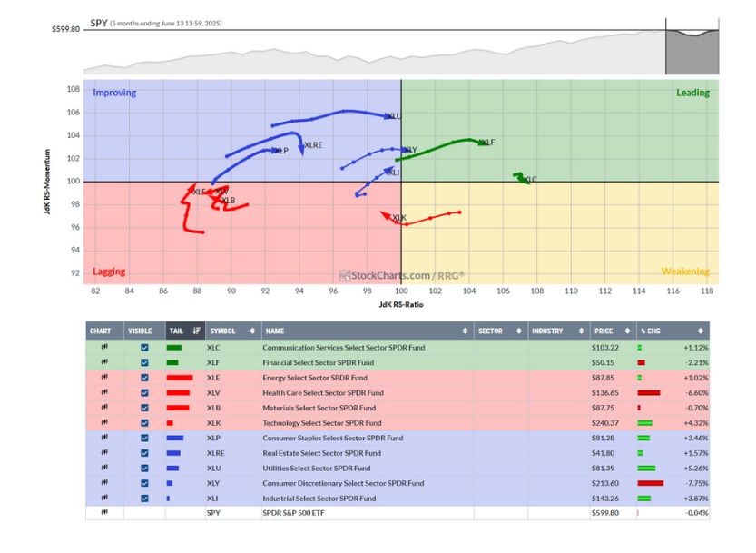Click Health Care Select Sector SPDR Fund
The height and width of the screenshot is (553, 756).
coord(323,393)
